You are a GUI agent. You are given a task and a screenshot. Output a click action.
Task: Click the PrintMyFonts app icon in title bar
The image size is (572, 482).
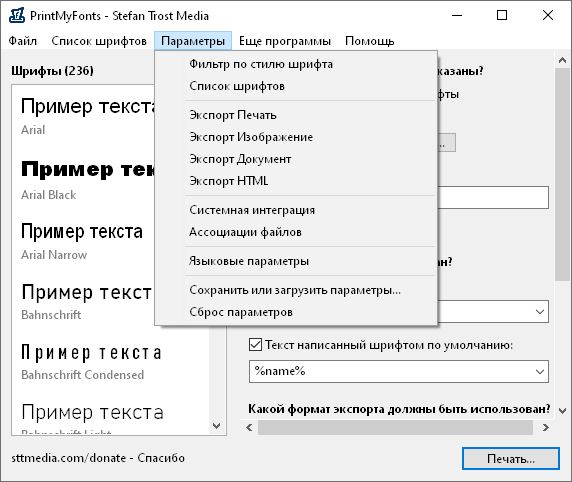coord(17,16)
